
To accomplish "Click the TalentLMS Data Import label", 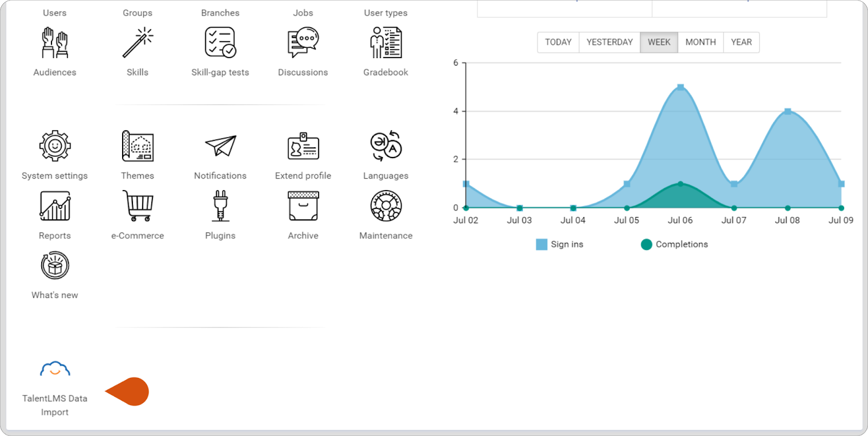I will (55, 405).
